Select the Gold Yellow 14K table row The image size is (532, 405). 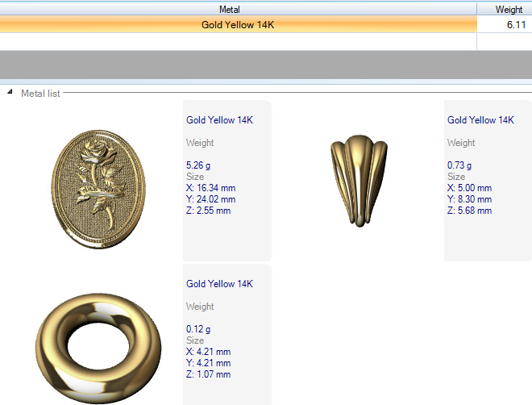tap(266, 25)
